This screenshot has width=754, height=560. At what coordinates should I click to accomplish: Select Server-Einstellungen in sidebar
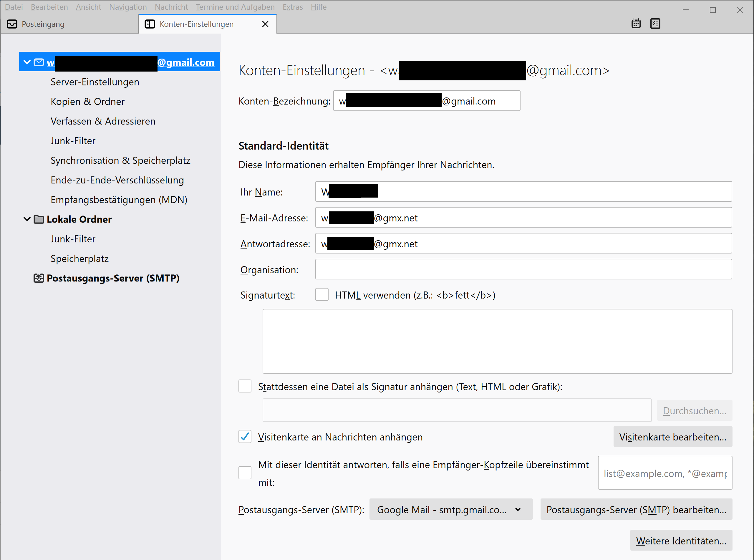95,82
